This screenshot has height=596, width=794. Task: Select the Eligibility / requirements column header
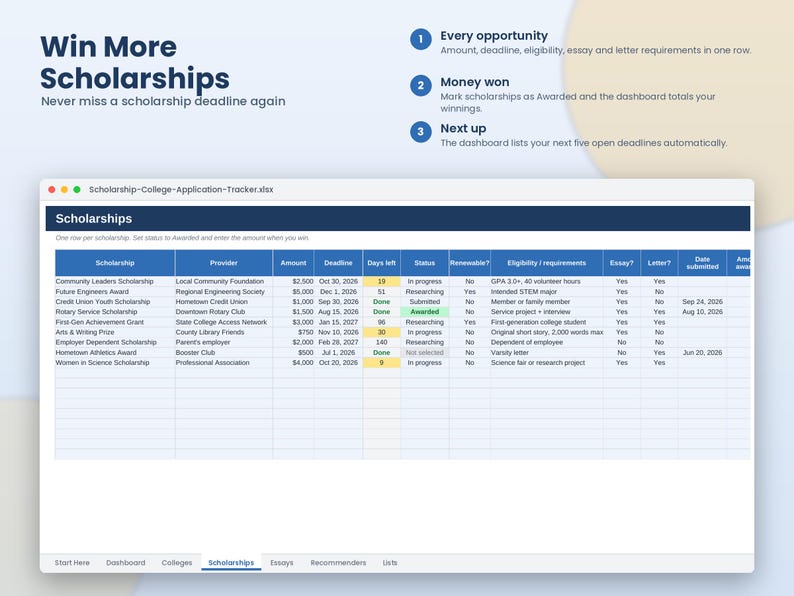(546, 263)
